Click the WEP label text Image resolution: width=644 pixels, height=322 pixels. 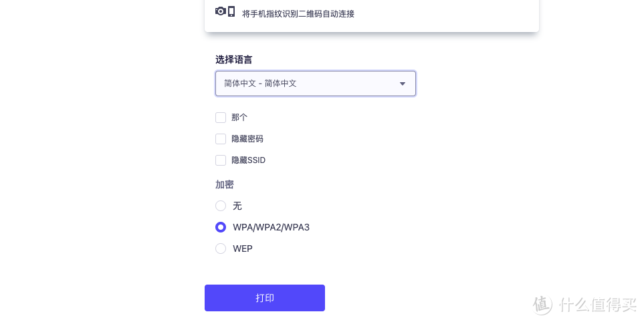pyautogui.click(x=243, y=249)
